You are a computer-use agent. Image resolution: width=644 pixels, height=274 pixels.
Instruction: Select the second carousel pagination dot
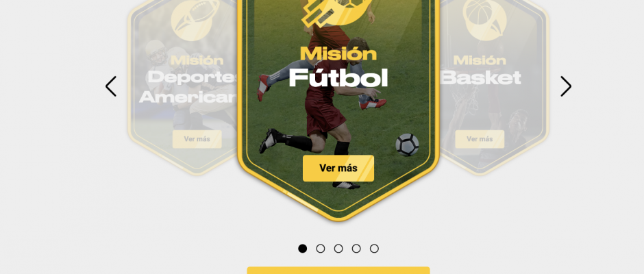pyautogui.click(x=321, y=249)
